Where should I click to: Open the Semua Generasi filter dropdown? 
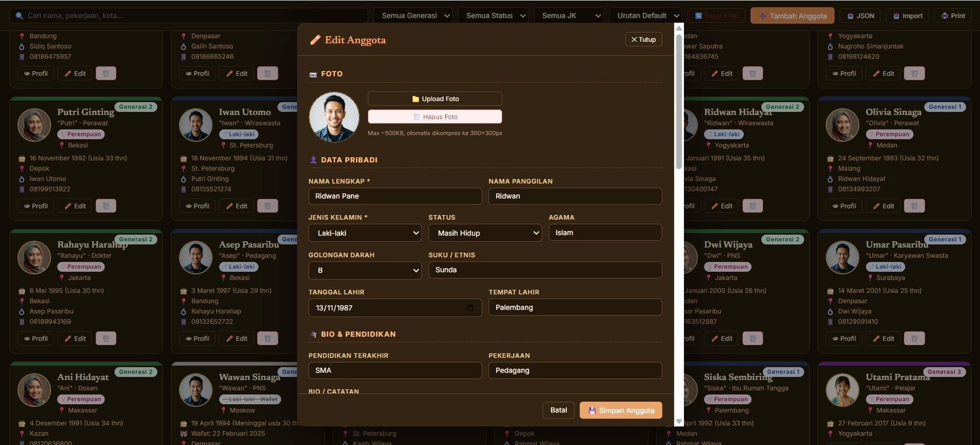[x=413, y=15]
